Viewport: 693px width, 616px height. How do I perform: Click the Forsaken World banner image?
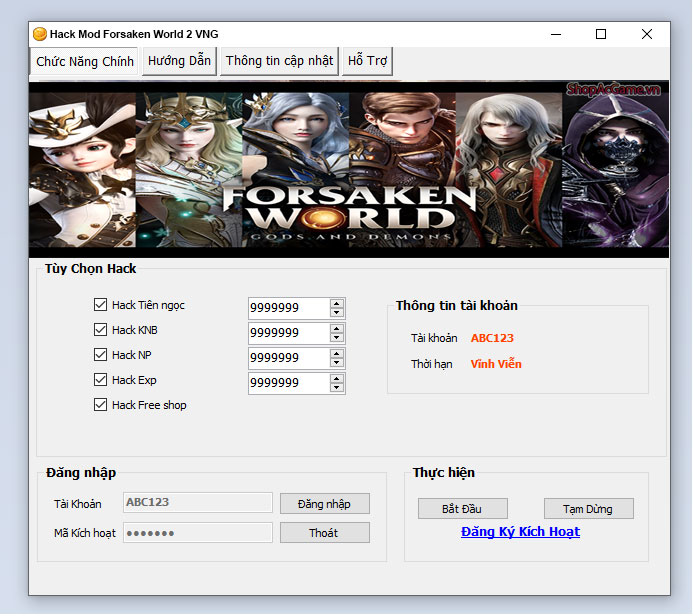[x=349, y=169]
